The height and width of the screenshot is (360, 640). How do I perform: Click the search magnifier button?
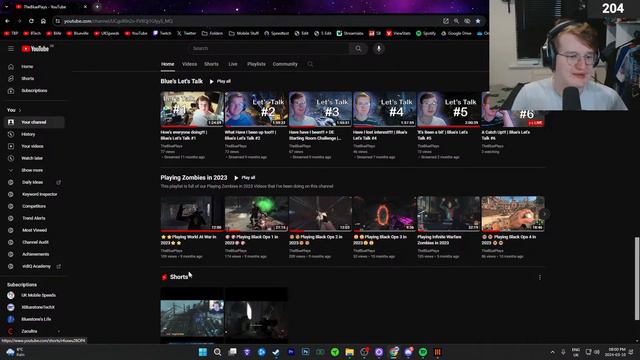358,49
